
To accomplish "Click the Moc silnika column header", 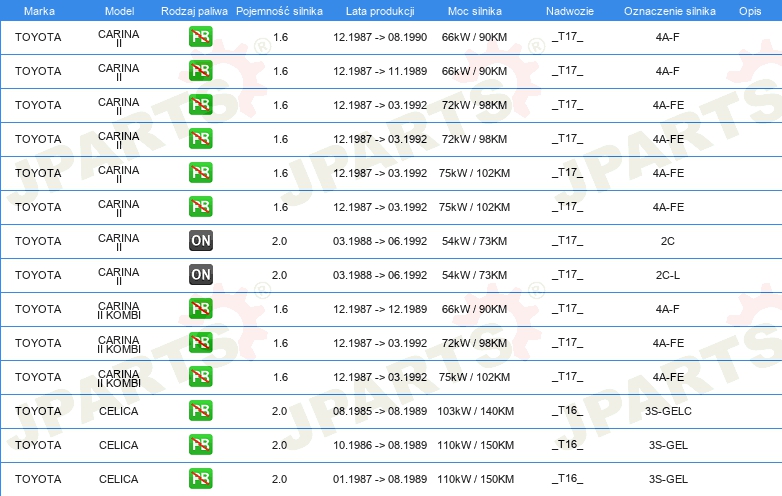I will tap(475, 11).
